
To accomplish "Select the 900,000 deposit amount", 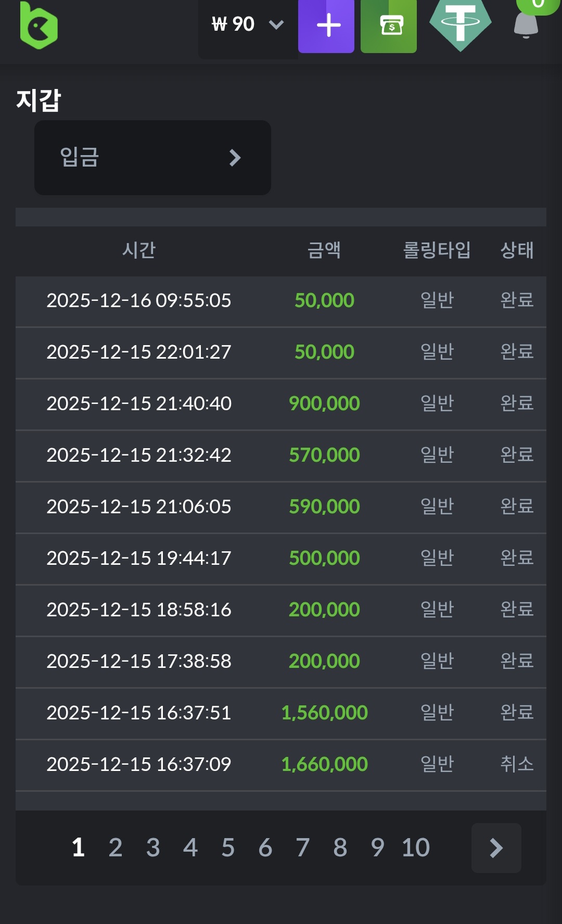I will coord(324,404).
